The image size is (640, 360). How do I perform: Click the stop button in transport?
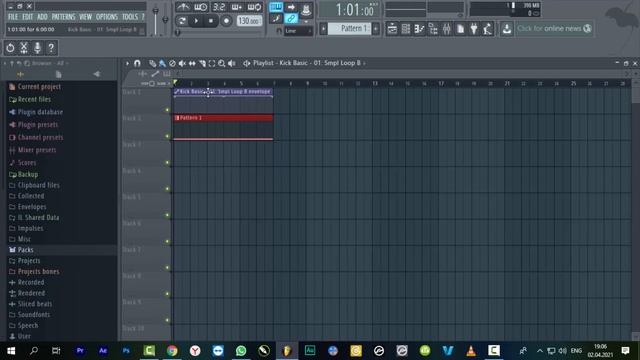click(211, 20)
